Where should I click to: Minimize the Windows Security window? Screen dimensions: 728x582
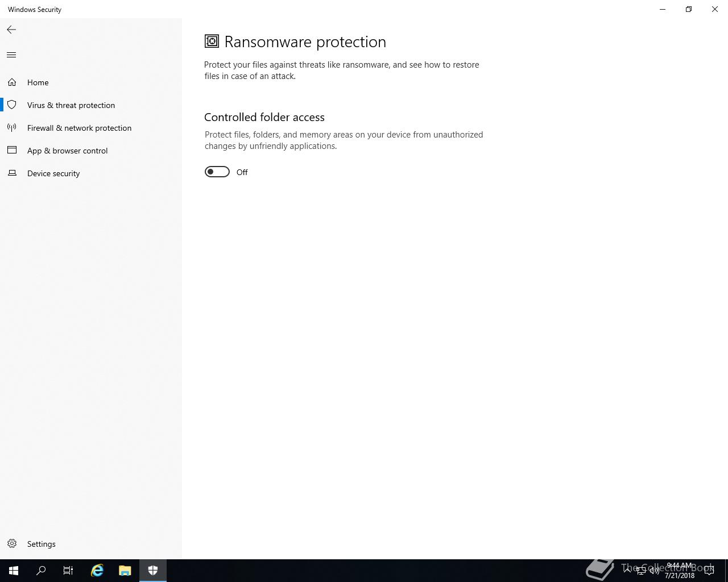[663, 9]
